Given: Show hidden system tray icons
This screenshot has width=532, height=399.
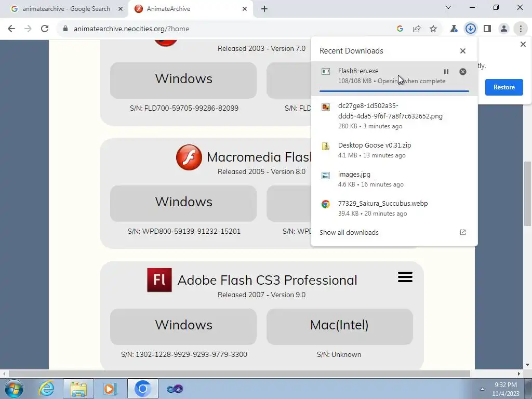Looking at the screenshot, I should [x=482, y=389].
